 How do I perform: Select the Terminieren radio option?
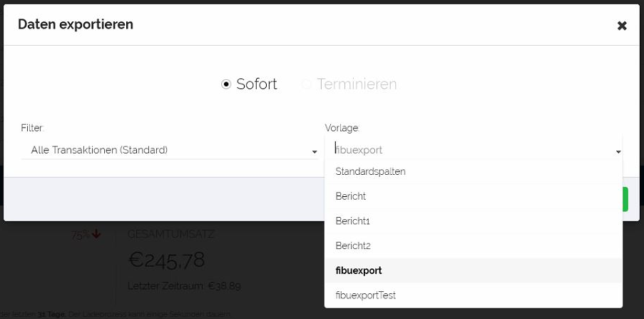coord(307,84)
